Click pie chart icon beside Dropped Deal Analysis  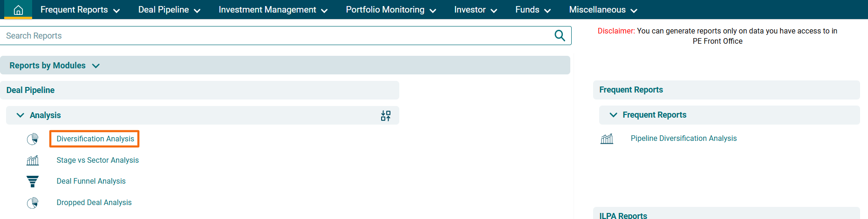pos(33,203)
